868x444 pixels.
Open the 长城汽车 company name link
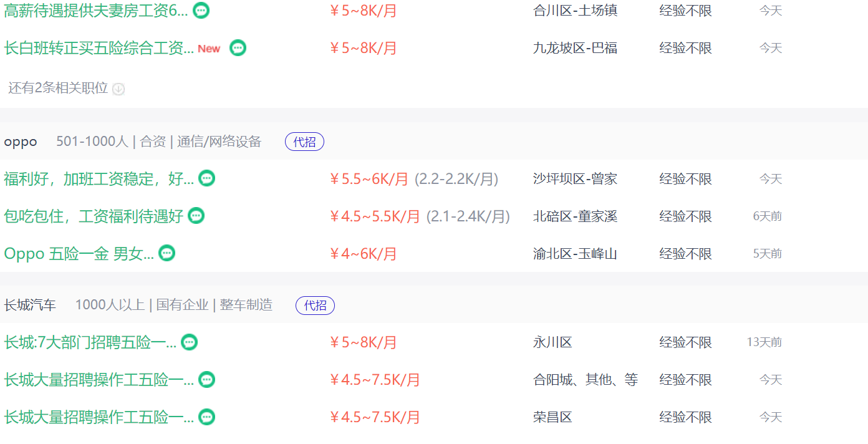click(x=30, y=305)
